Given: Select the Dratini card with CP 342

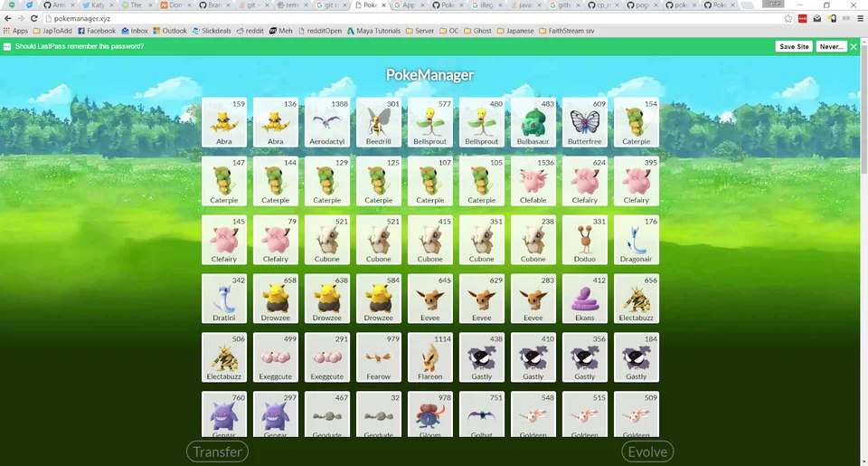Looking at the screenshot, I should tap(224, 299).
